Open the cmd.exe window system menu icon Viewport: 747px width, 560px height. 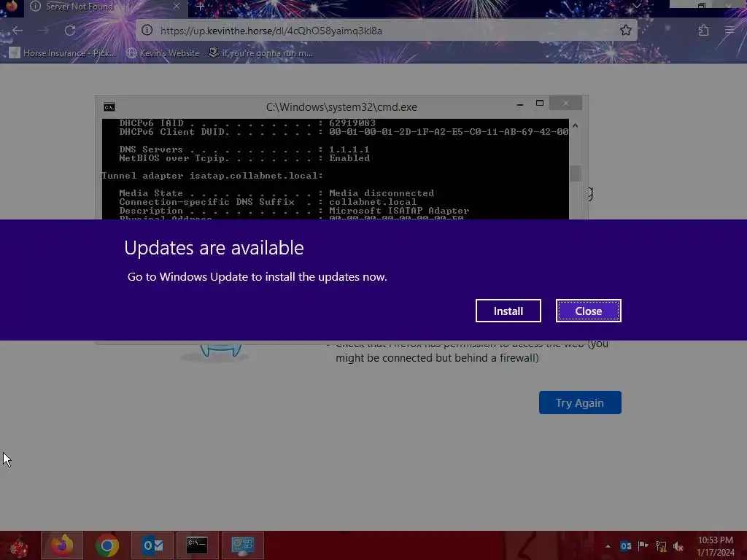pos(109,106)
